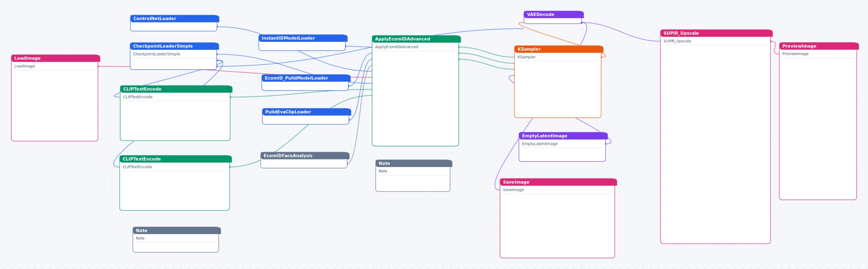This screenshot has width=868, height=269.
Task: Click 'ApplyEcomIDAdvanced' body text under its header
Action: tap(396, 47)
